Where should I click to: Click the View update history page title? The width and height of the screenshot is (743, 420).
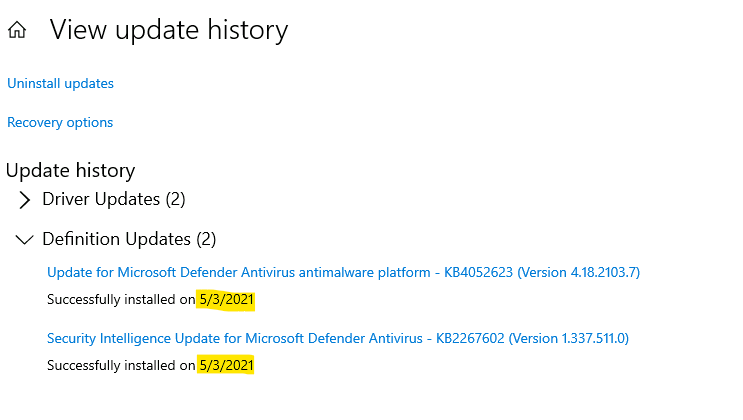(169, 31)
